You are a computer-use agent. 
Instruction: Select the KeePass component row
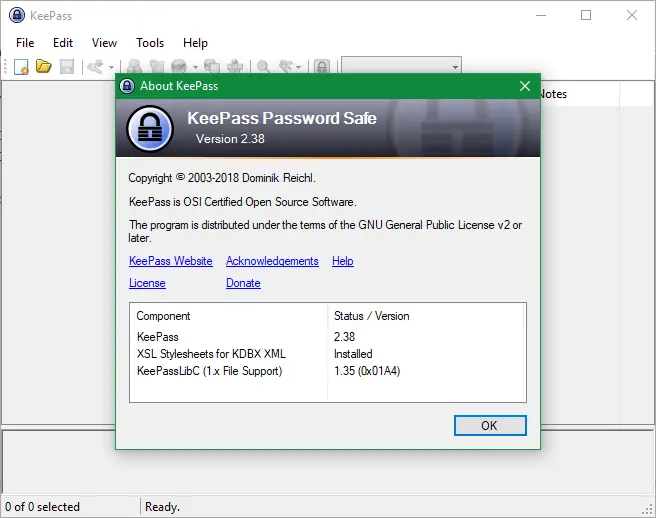coord(327,337)
